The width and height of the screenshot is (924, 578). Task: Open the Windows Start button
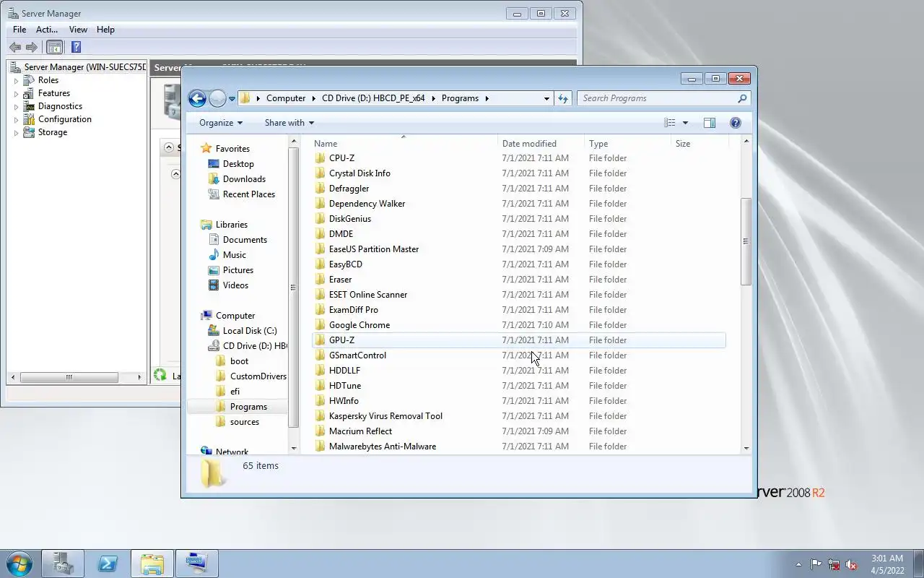click(x=19, y=564)
